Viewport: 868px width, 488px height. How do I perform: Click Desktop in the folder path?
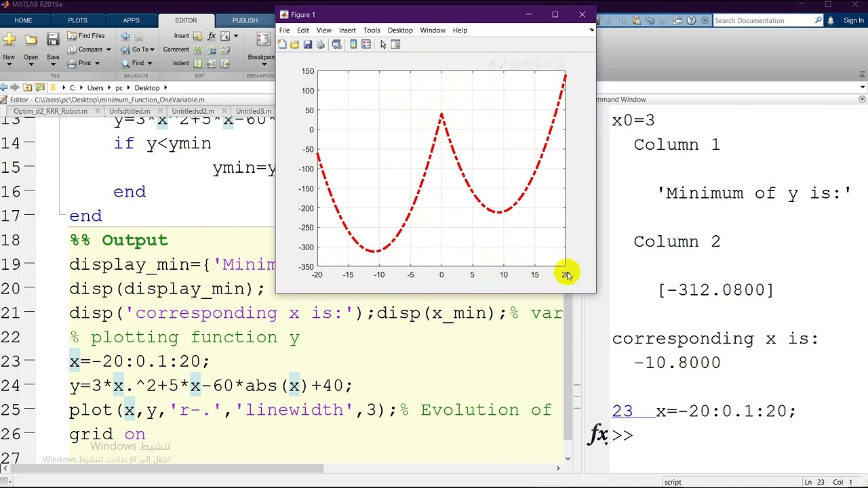146,87
